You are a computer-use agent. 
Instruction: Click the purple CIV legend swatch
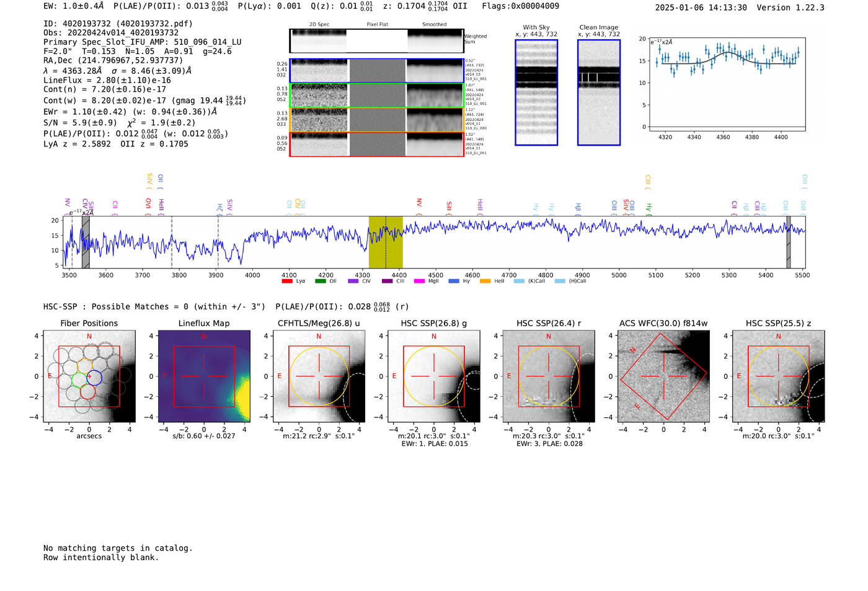(353, 282)
